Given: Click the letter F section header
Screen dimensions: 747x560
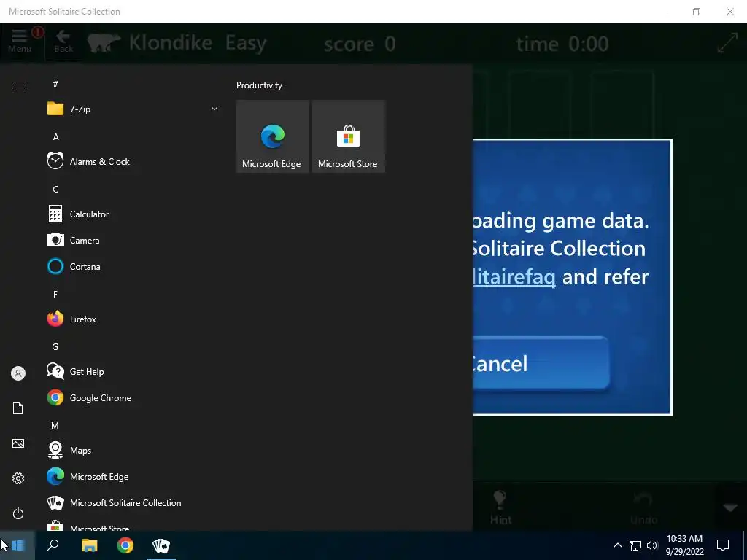Looking at the screenshot, I should click(55, 295).
